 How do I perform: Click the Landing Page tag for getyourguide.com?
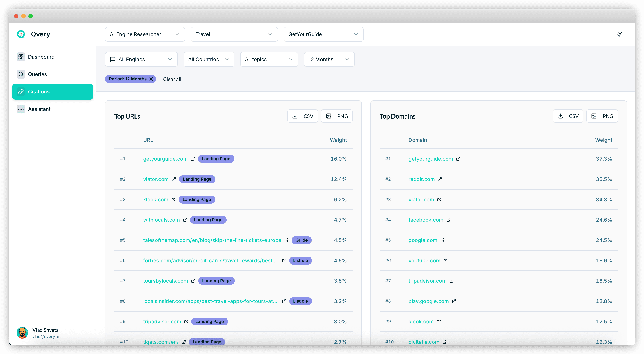click(216, 159)
